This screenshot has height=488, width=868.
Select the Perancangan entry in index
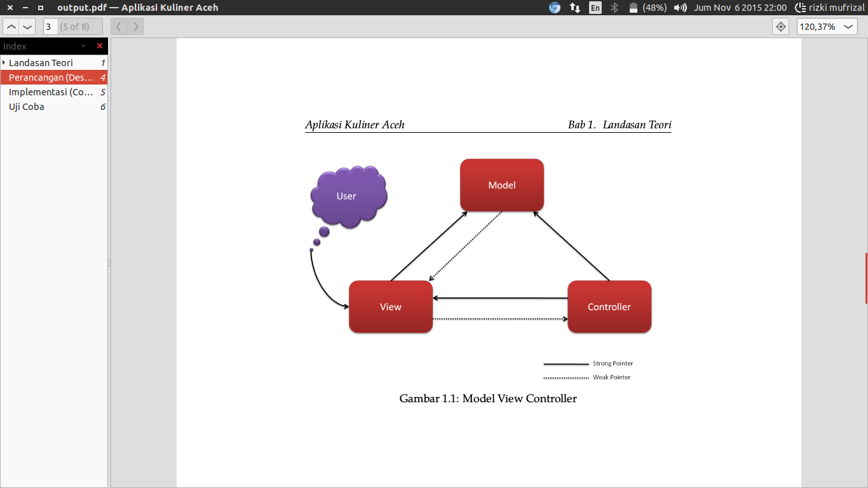click(x=51, y=78)
